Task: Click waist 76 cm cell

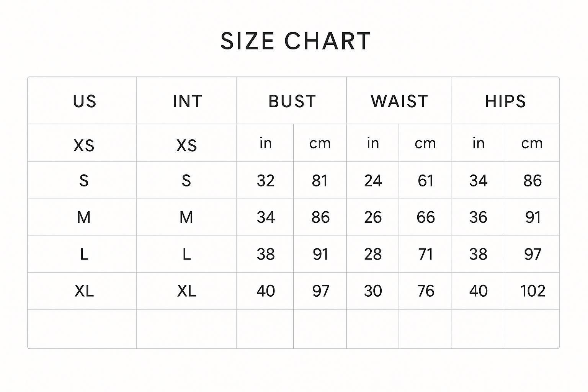Action: (426, 291)
